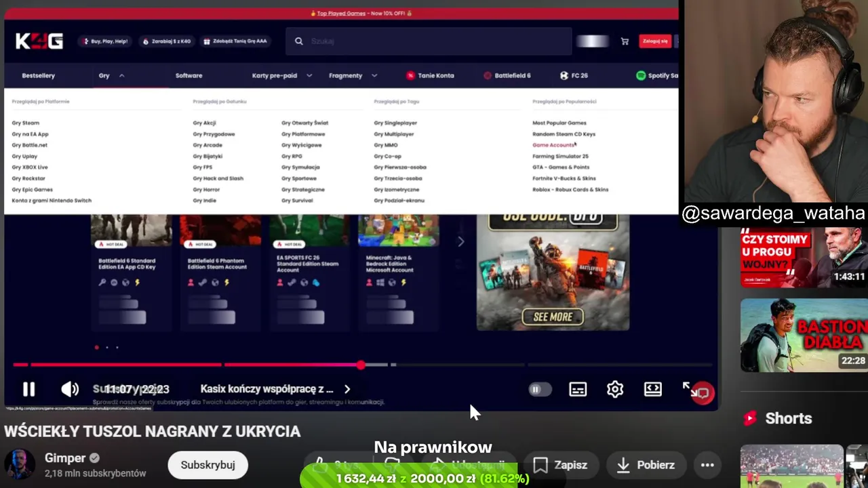Click the carousel next arrow beside Minecraft card
The image size is (868, 488).
point(460,241)
